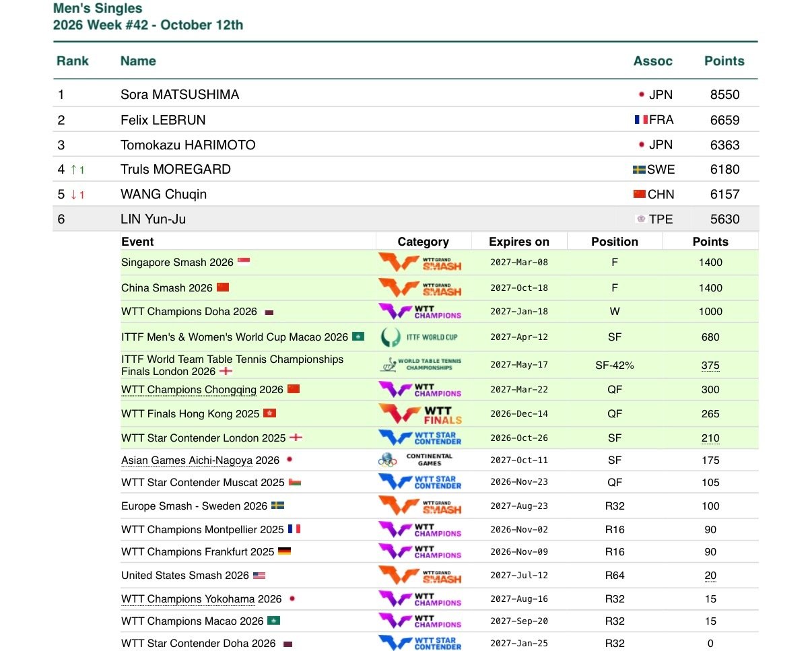Image resolution: width=812 pixels, height=651 pixels.
Task: Click the WTT Champions logo in the Chongqing row
Action: click(420, 390)
